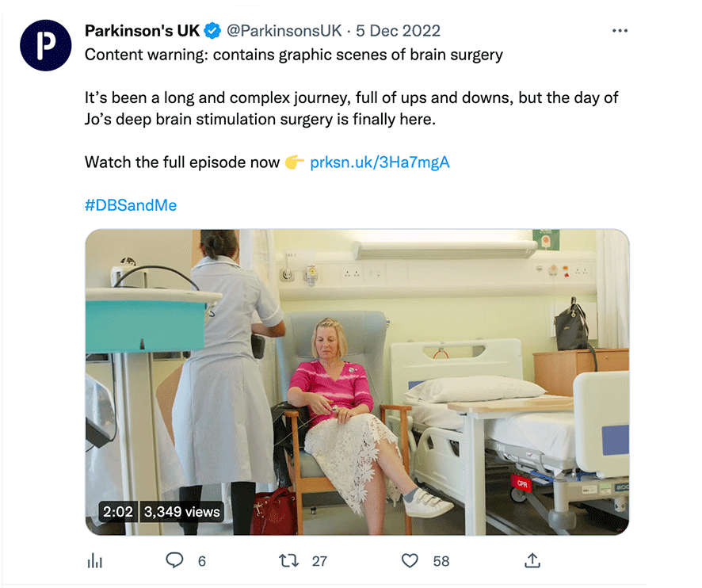This screenshot has width=702, height=588.
Task: Click the 2:02 video duration badge
Action: click(x=118, y=512)
